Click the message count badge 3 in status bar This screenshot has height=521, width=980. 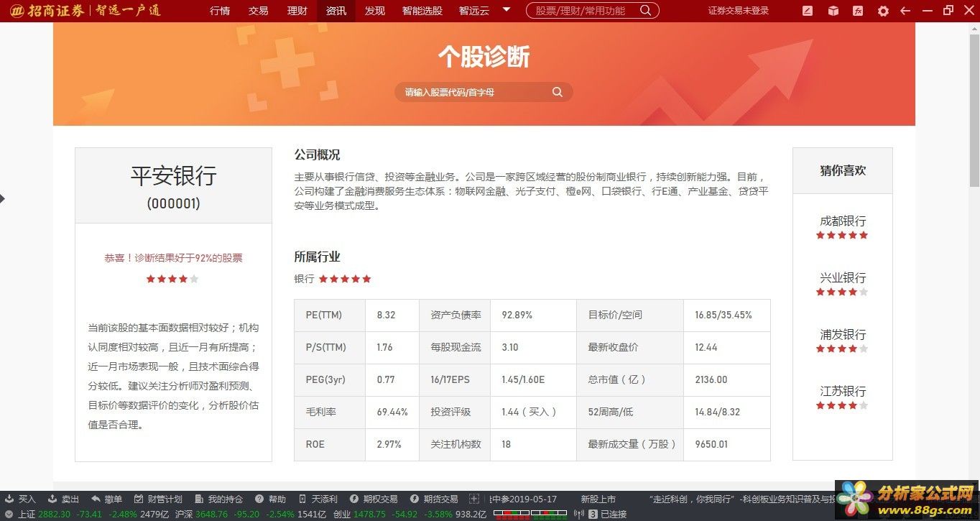593,515
